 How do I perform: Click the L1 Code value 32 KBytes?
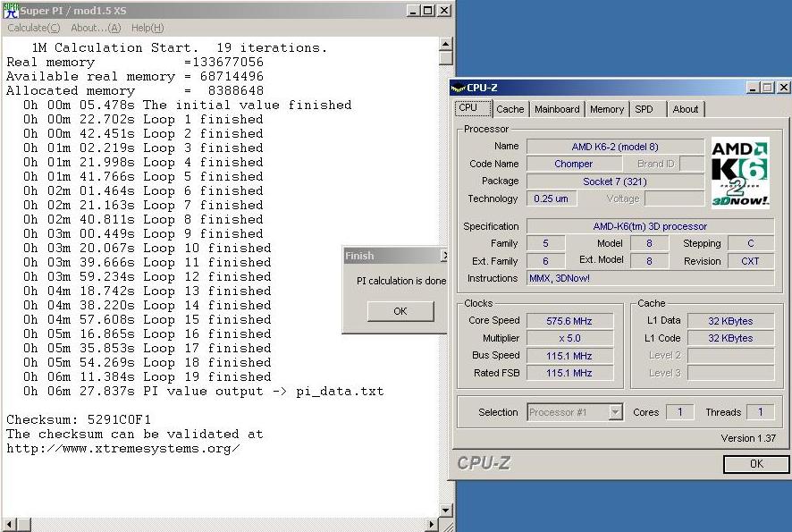click(x=730, y=338)
